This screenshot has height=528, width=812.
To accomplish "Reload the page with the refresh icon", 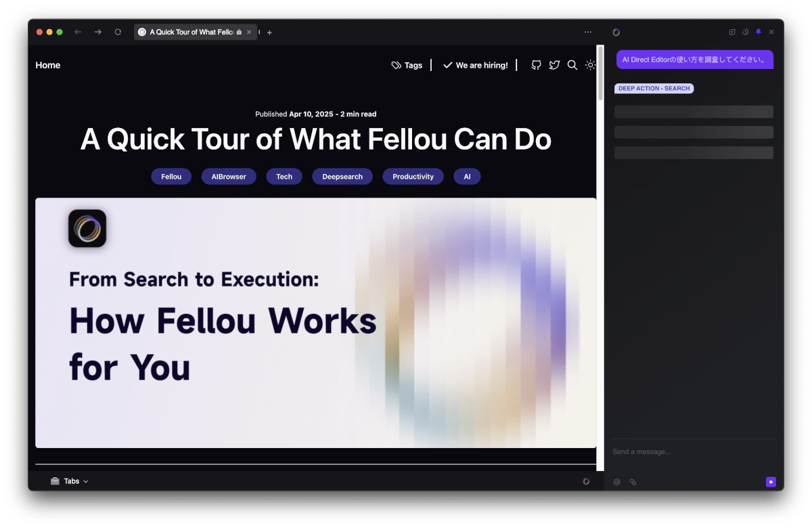I will tap(118, 32).
